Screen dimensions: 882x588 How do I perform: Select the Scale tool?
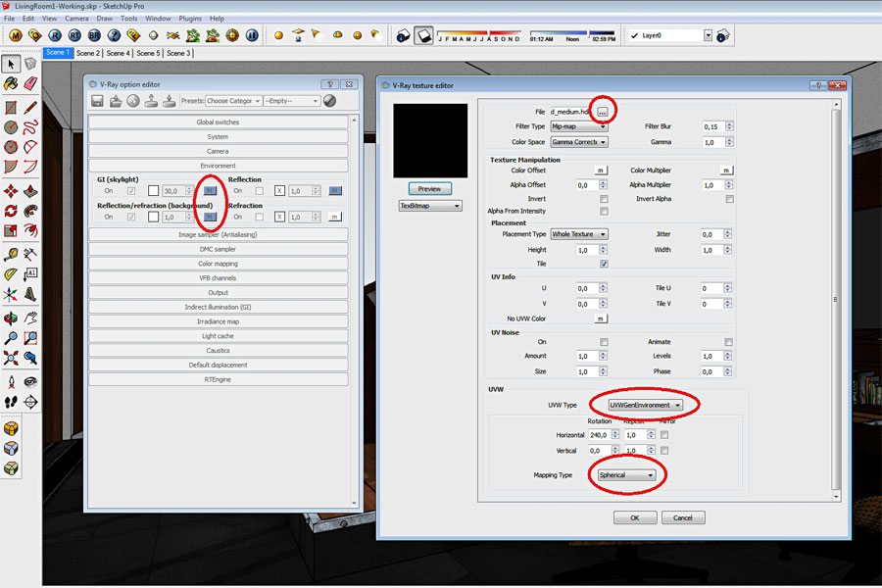pyautogui.click(x=11, y=230)
